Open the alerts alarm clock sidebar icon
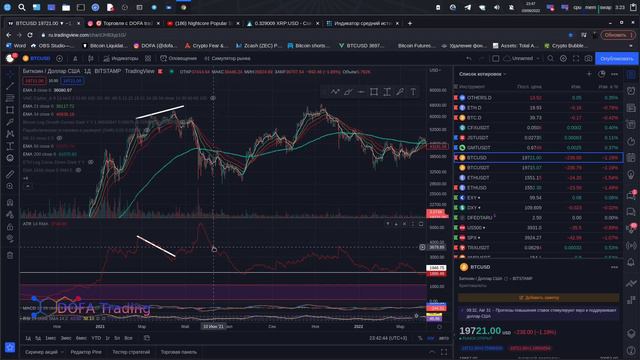This screenshot has width=640, height=360. tap(631, 91)
